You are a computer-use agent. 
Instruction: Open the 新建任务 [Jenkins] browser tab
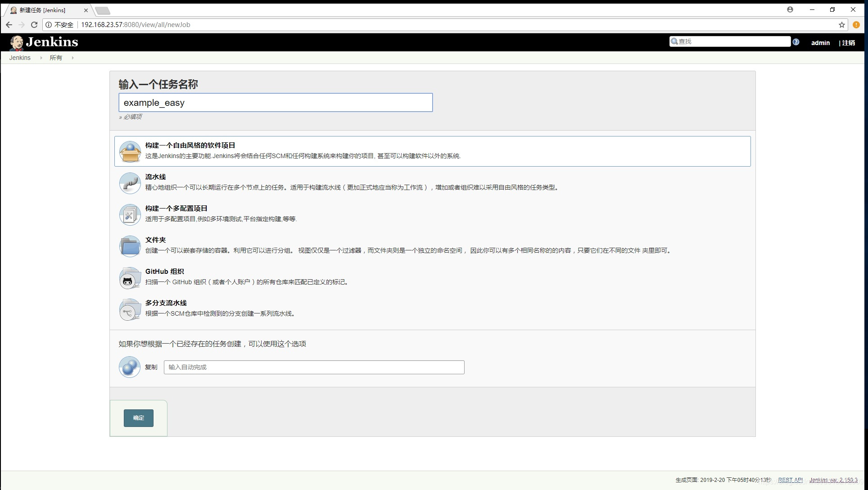coord(46,10)
